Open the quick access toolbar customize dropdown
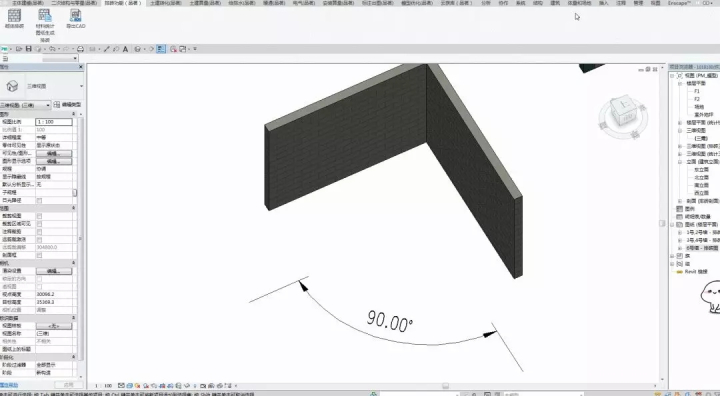The image size is (720, 396). pyautogui.click(x=195, y=49)
